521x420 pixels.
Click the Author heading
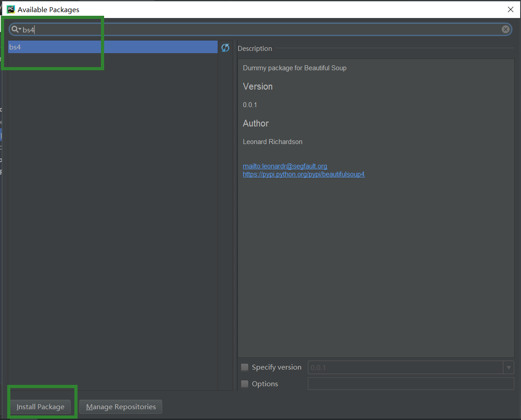(x=256, y=123)
